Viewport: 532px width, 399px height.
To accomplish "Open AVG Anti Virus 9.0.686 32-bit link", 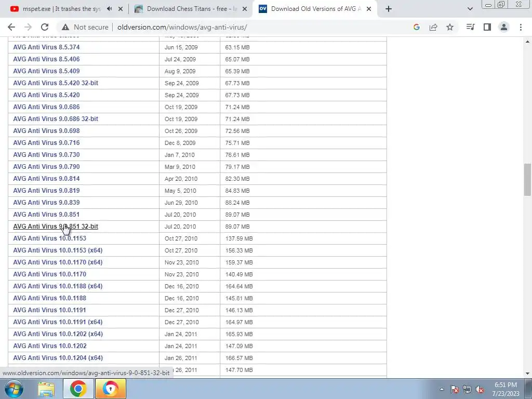I will coord(56,119).
